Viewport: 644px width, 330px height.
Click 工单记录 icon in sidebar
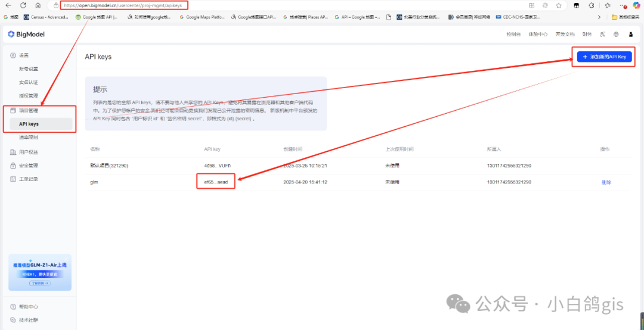pyautogui.click(x=13, y=179)
